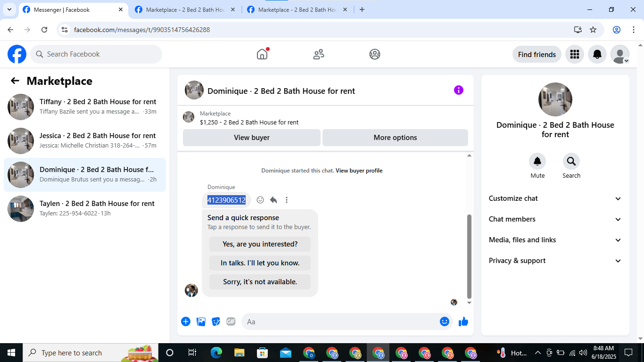Switch to the second Marketplace tab
644x362 pixels.
point(185,9)
